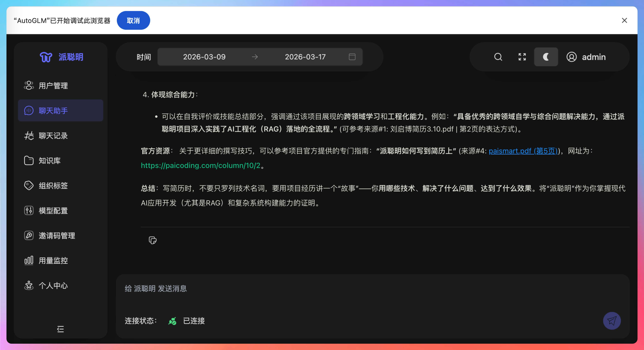Open 用户管理 in the sidebar
Viewport: 644px width, 350px height.
[x=53, y=86]
